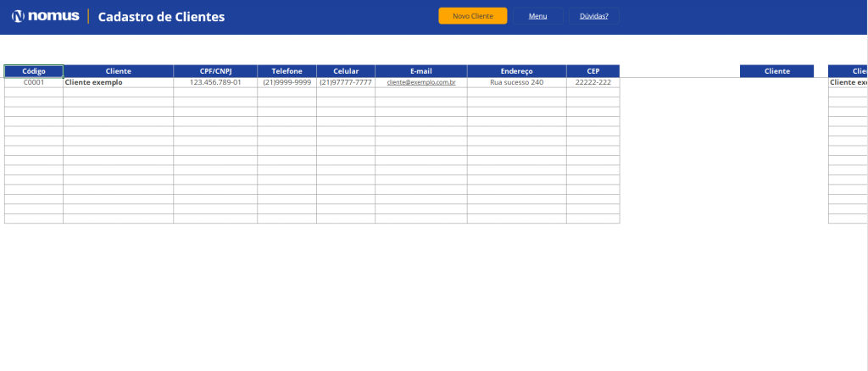
Task: Select the Código column header
Action: tap(34, 71)
